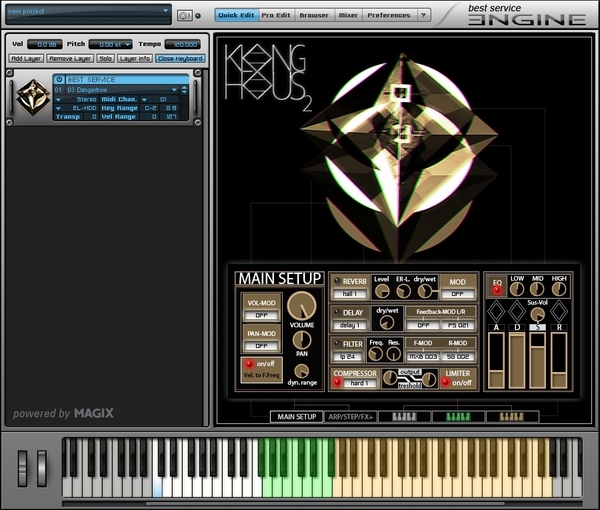Screen dimensions: 600x510
Task: Click the PAN knob
Action: click(x=301, y=340)
